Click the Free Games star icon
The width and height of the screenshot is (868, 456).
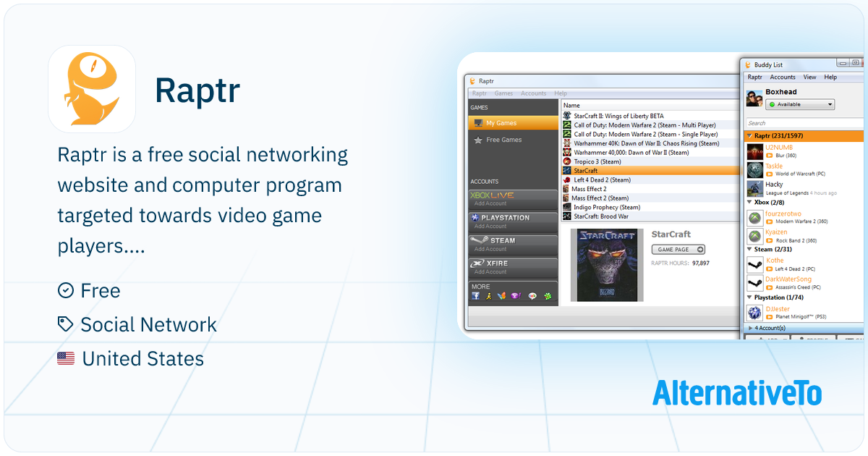click(x=477, y=140)
